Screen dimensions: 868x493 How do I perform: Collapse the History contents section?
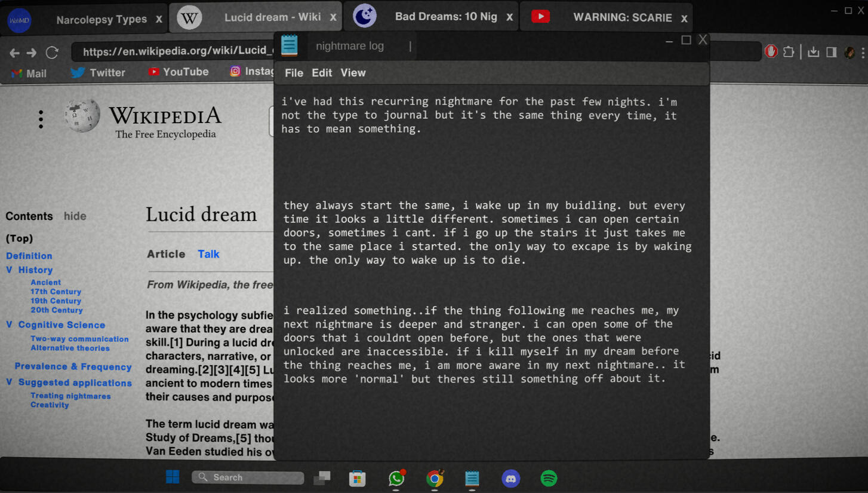coord(9,270)
